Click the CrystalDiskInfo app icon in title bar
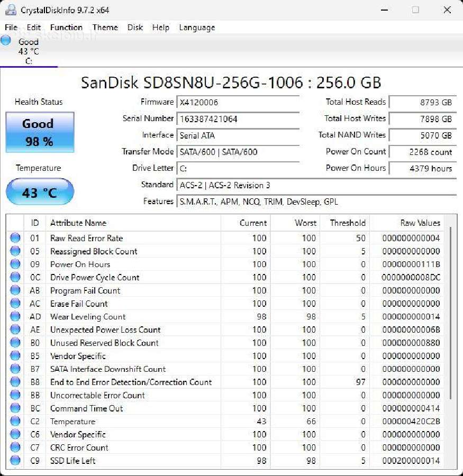The width and height of the screenshot is (463, 476). [x=11, y=10]
